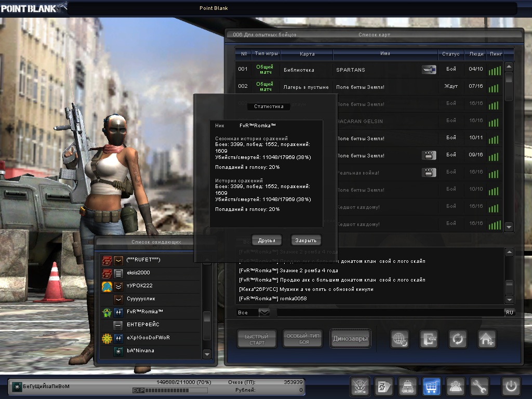The image size is (532, 399).
Task: Select room 002 Лагерь в пустыне
Action: click(369, 87)
